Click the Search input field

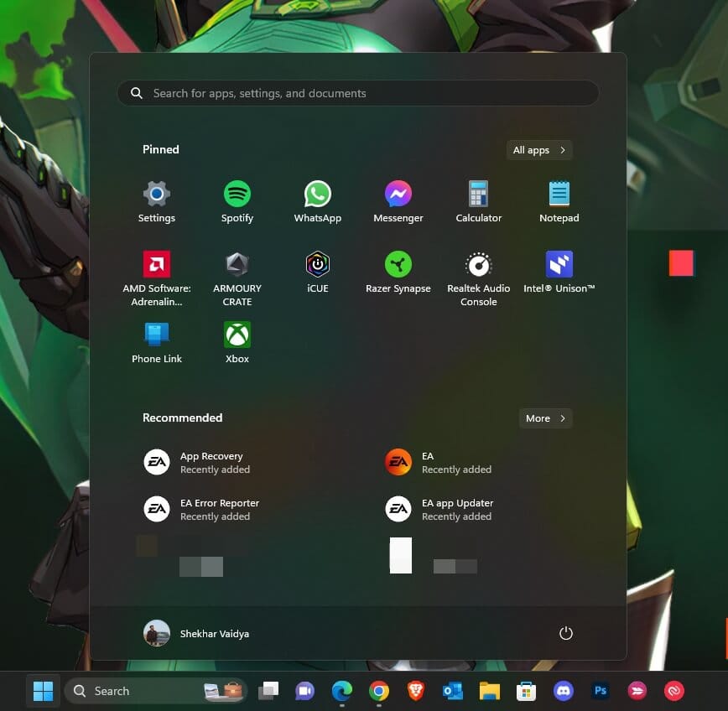pos(358,92)
